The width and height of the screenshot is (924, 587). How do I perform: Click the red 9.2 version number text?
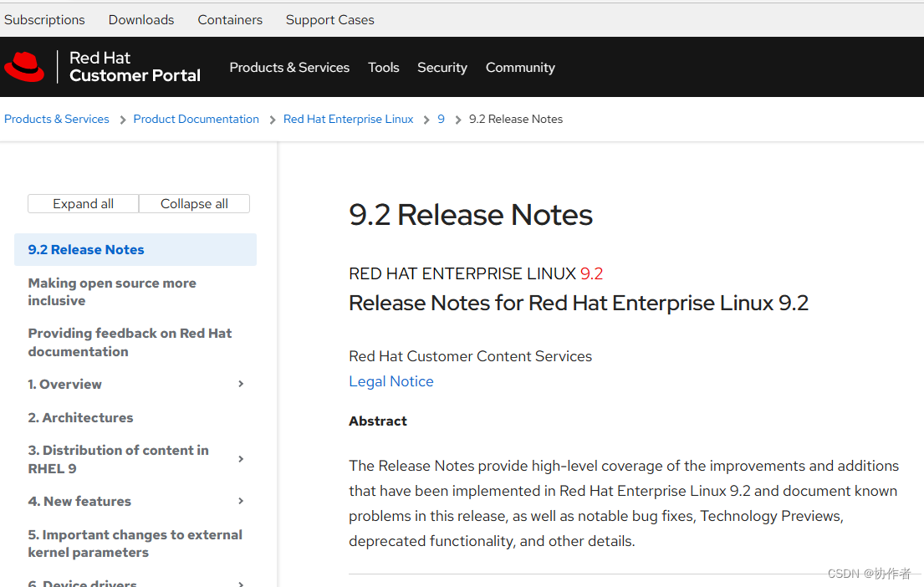coord(592,273)
